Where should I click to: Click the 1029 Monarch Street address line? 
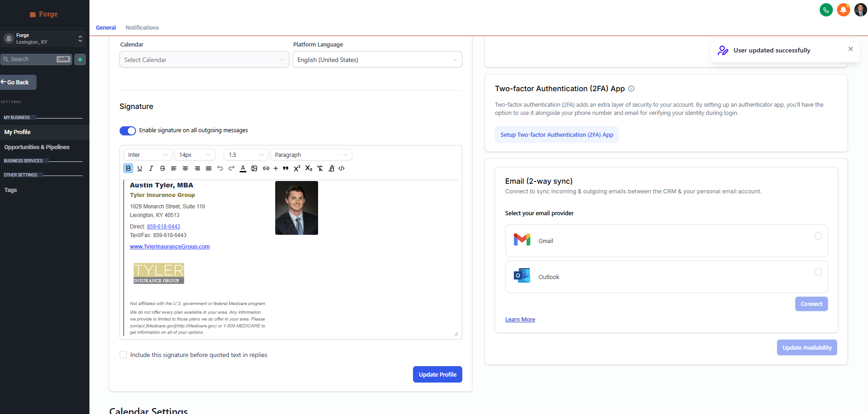(x=167, y=207)
